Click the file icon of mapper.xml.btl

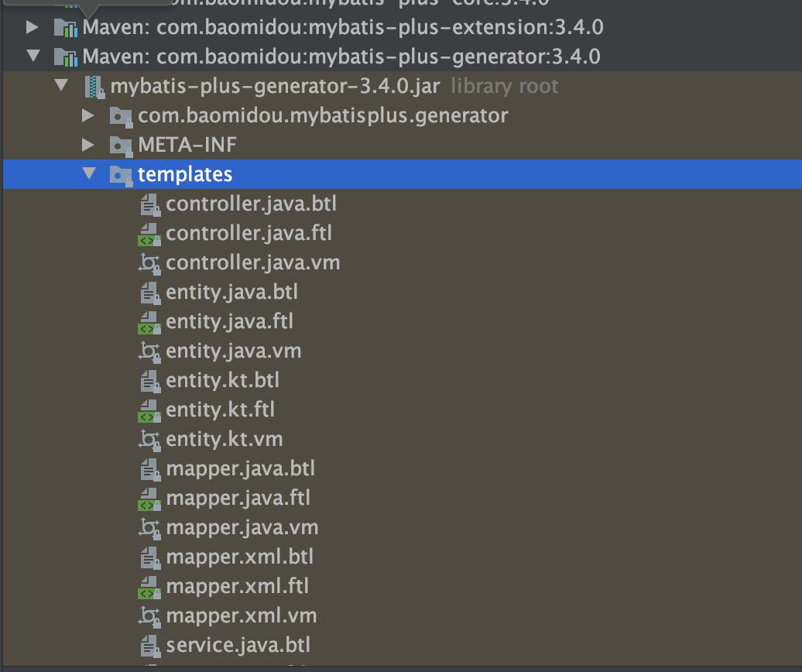coord(150,558)
